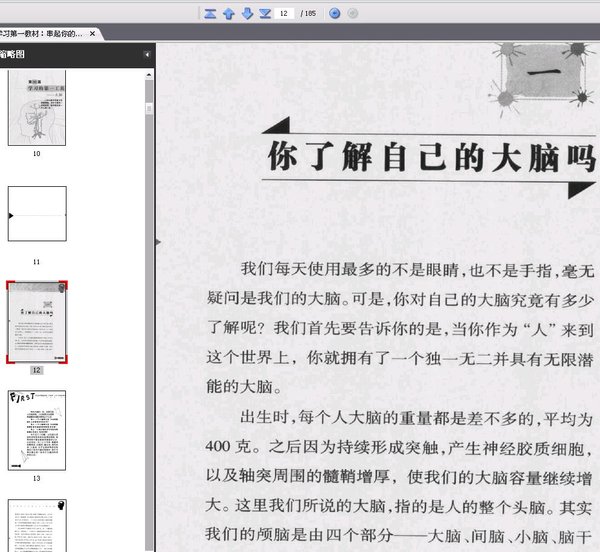Image resolution: width=600 pixels, height=552 pixels.
Task: Jump to last page icon
Action: coord(265,14)
